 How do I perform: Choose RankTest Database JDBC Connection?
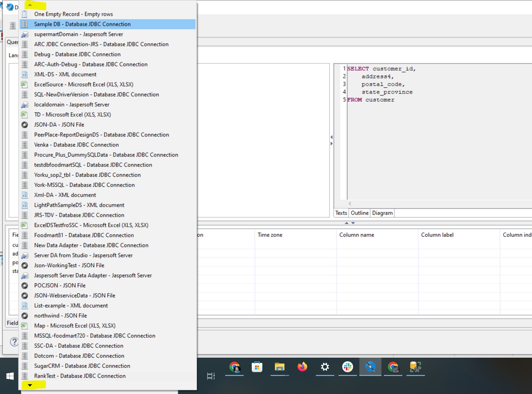point(108,376)
